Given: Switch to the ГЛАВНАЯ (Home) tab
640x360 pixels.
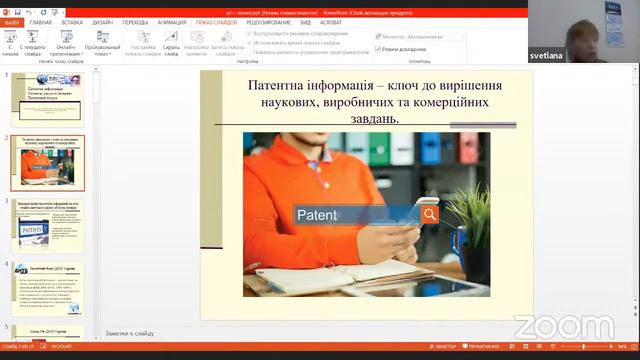Looking at the screenshot, I should click(41, 22).
